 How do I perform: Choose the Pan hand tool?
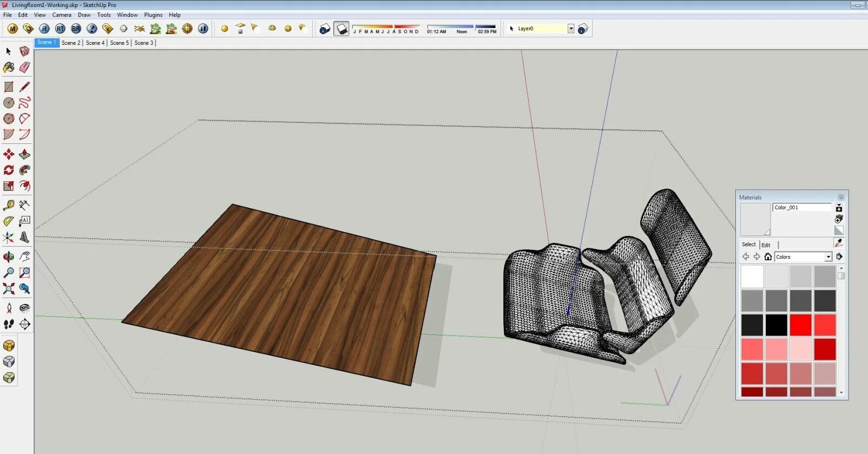point(24,256)
